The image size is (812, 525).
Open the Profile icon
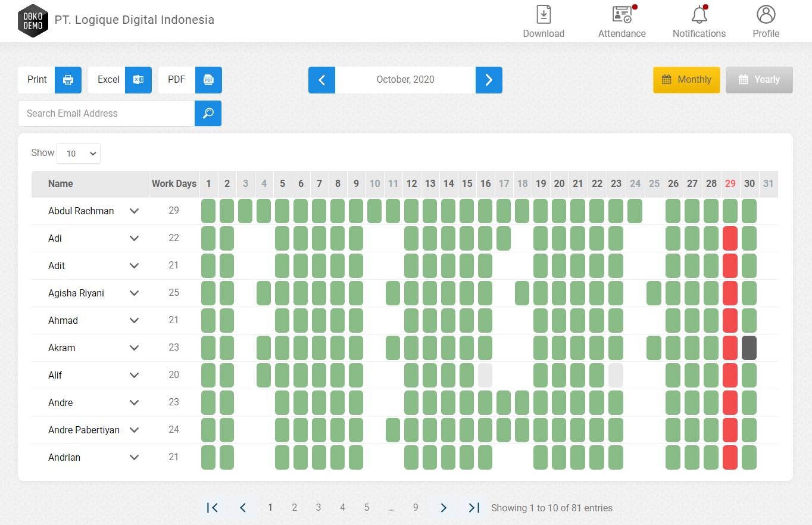click(766, 15)
